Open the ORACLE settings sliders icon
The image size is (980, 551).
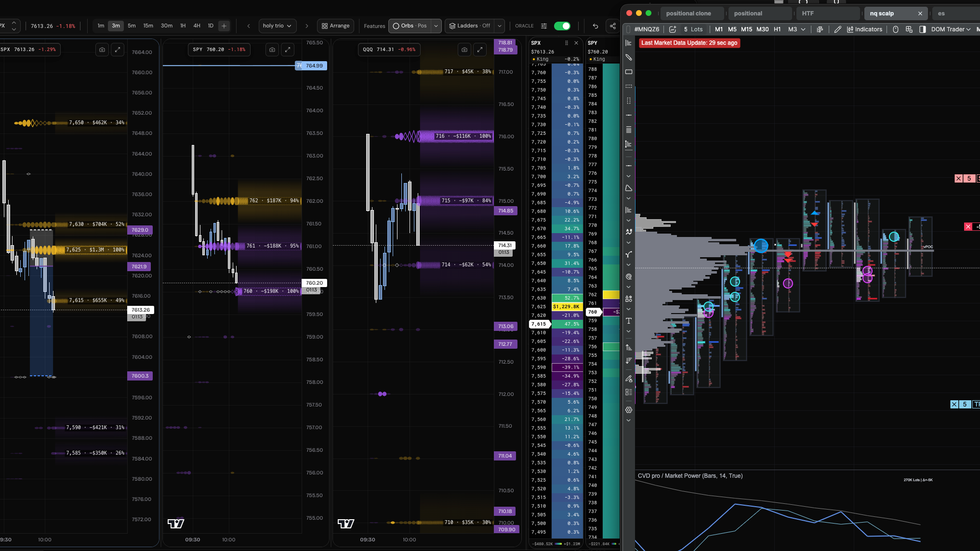point(544,26)
